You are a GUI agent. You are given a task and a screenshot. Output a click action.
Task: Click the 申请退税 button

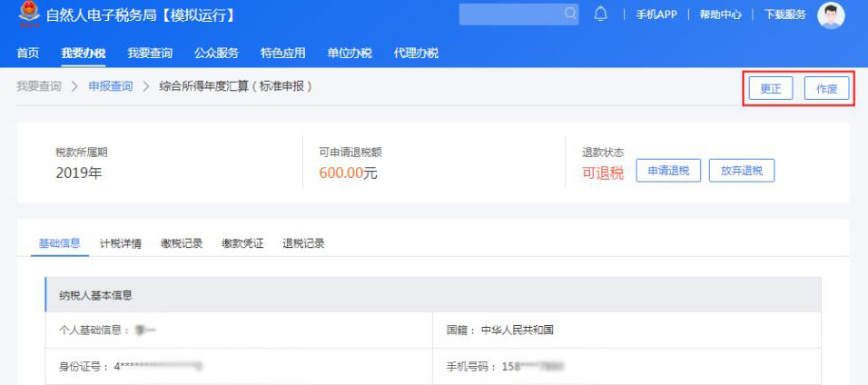click(x=668, y=171)
